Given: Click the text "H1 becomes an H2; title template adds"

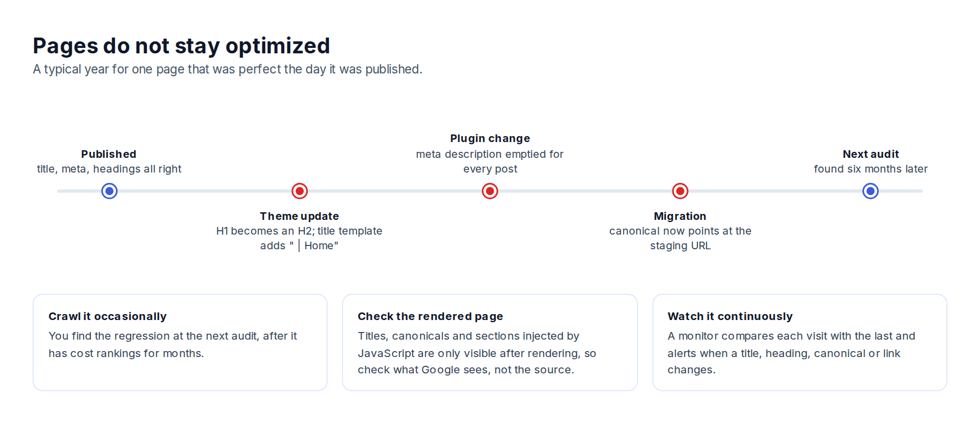Looking at the screenshot, I should tap(299, 238).
